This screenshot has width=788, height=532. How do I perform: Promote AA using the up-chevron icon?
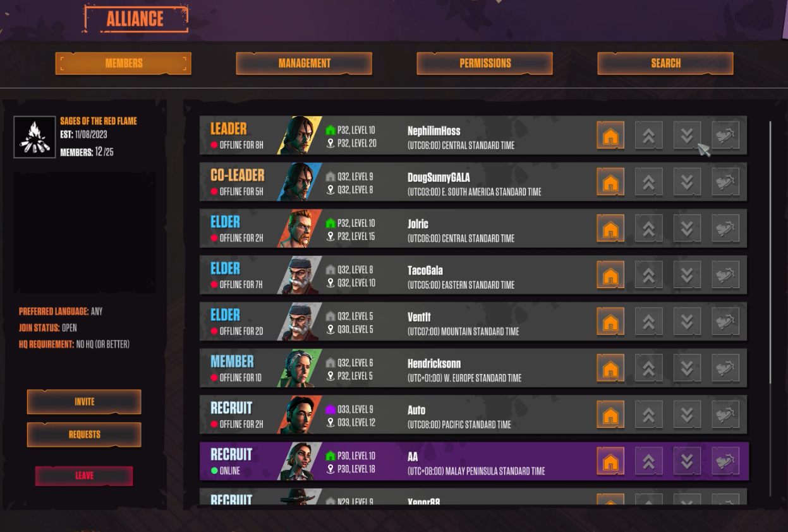point(648,461)
